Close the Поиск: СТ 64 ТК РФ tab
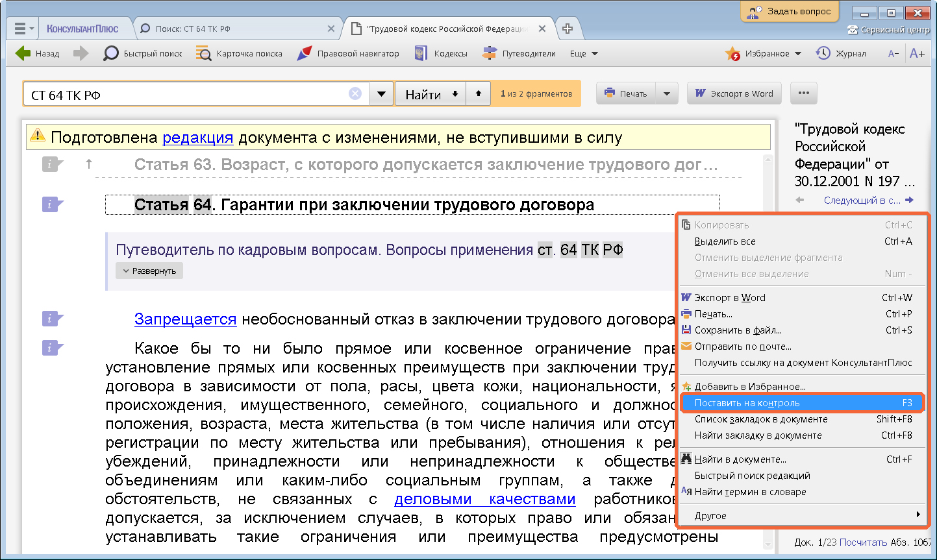Screen dimensions: 937x560 coord(331,29)
